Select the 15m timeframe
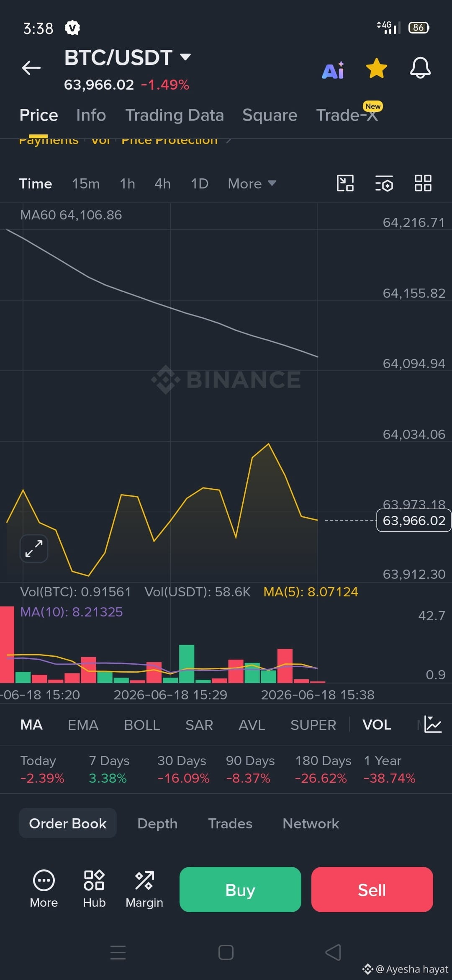Screen dimensions: 452x980 [86, 183]
